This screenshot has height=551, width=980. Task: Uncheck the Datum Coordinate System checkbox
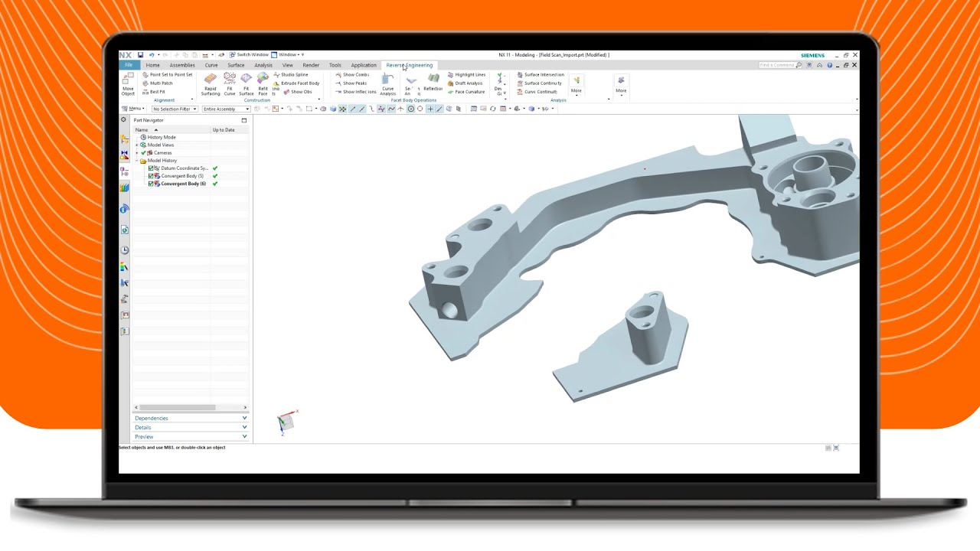click(x=152, y=168)
